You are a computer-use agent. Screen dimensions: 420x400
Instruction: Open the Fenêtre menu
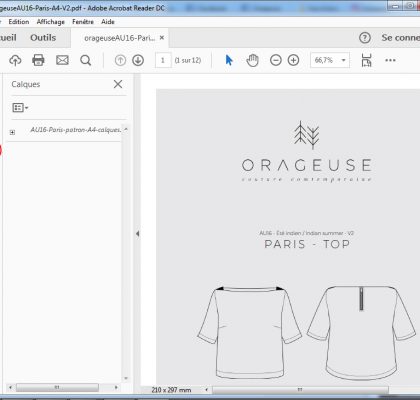pyautogui.click(x=83, y=22)
